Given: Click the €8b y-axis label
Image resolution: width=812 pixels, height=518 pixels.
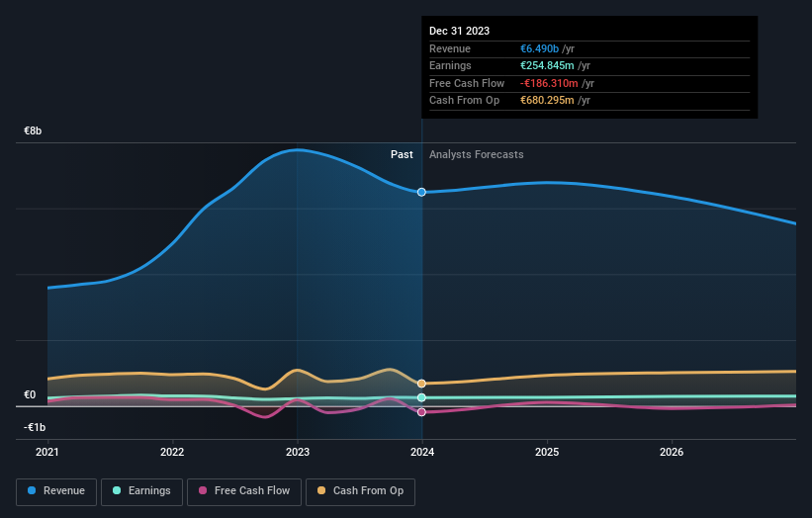Looking at the screenshot, I should [x=33, y=130].
